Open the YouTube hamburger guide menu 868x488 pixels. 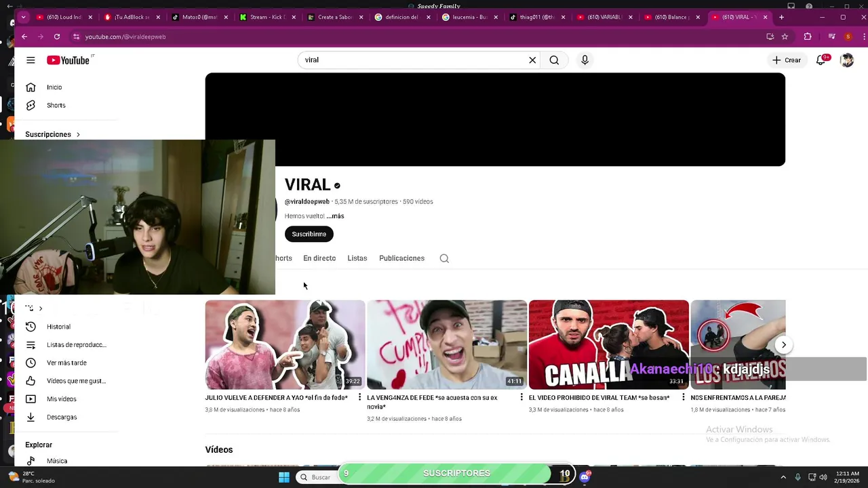(31, 60)
